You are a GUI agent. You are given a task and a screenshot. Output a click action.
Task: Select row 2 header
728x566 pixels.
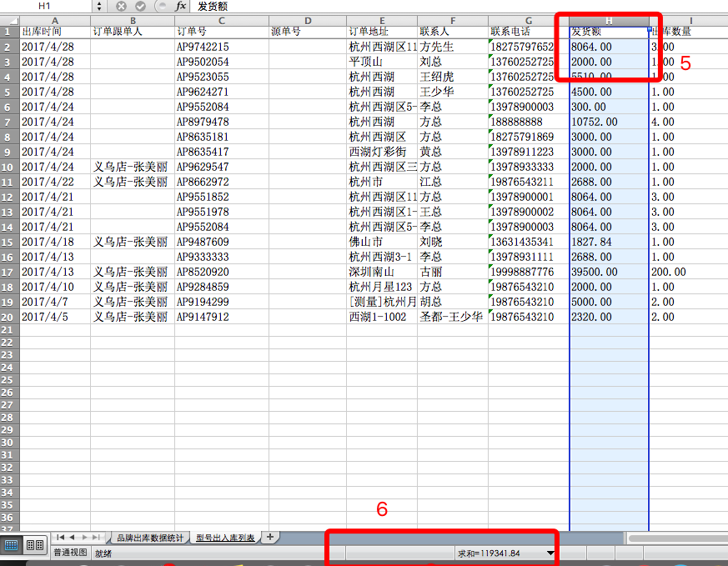(9, 47)
